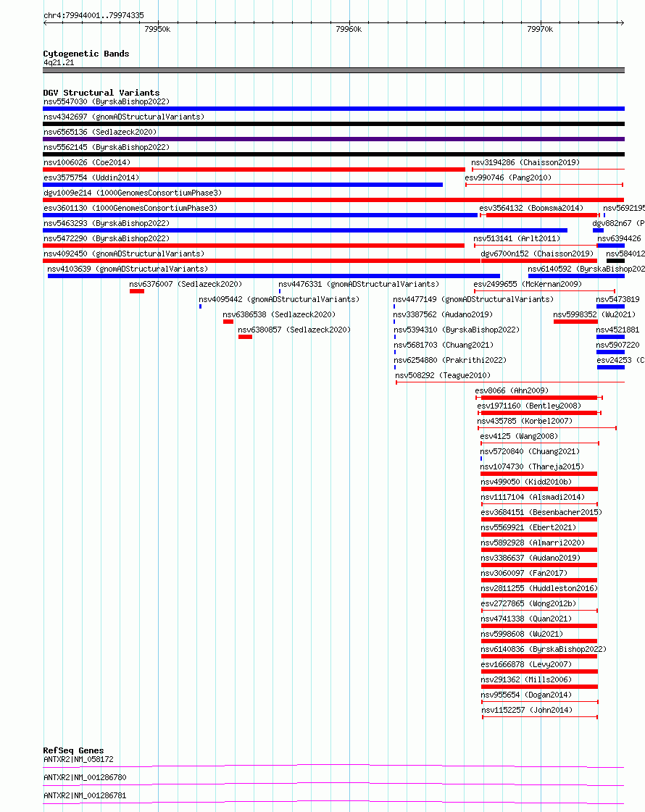Screen dimensions: 645x812
Task: Select the nsv3060097 (Fan2017) label
Action: click(x=524, y=573)
